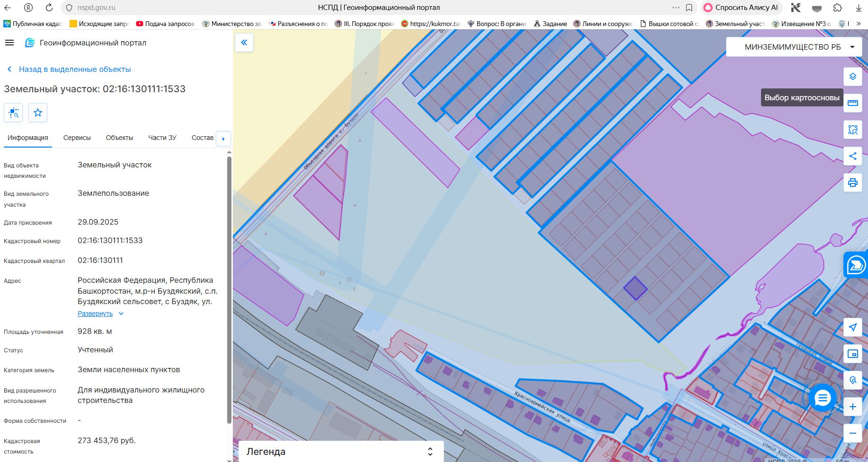Open the Подача запросов bookmark
Image resolution: width=868 pixels, height=462 pixels.
[x=165, y=24]
